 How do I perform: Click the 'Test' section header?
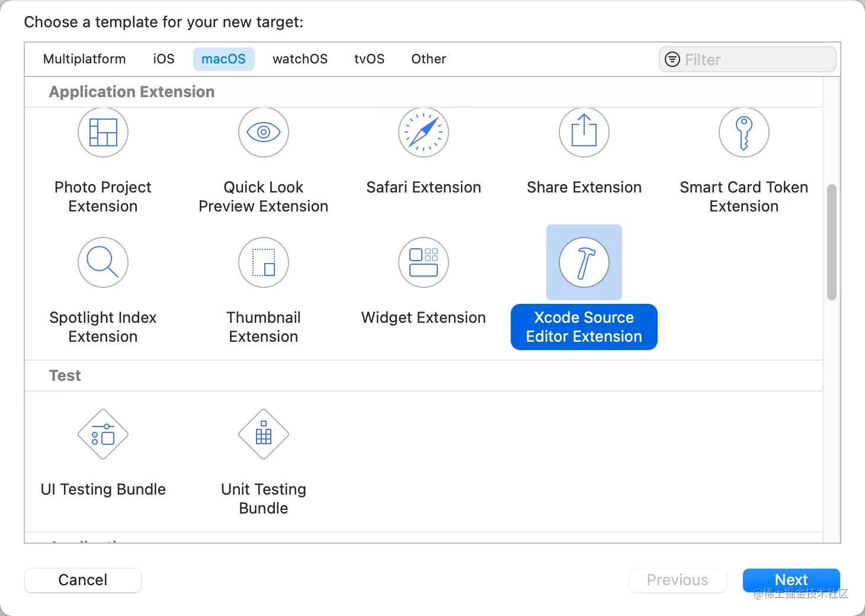[65, 376]
